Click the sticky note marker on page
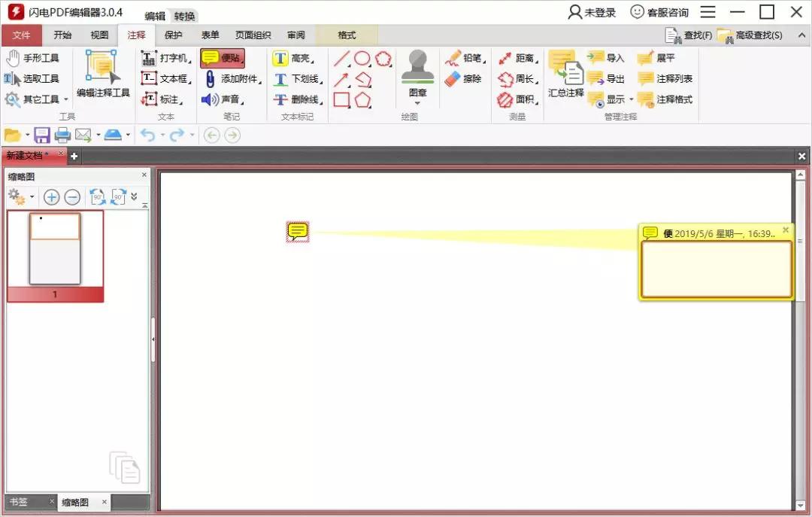 (x=298, y=231)
